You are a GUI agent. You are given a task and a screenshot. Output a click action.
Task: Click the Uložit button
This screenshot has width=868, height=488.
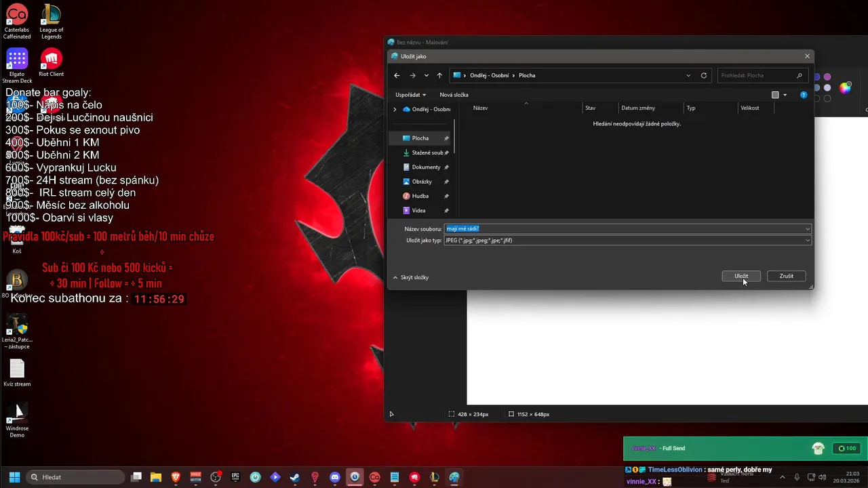(741, 276)
